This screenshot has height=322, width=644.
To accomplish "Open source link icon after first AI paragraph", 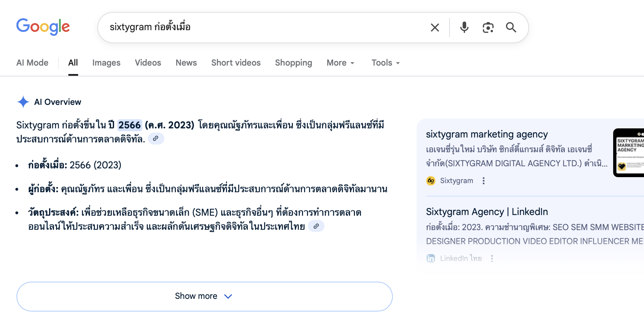I will coord(156,139).
